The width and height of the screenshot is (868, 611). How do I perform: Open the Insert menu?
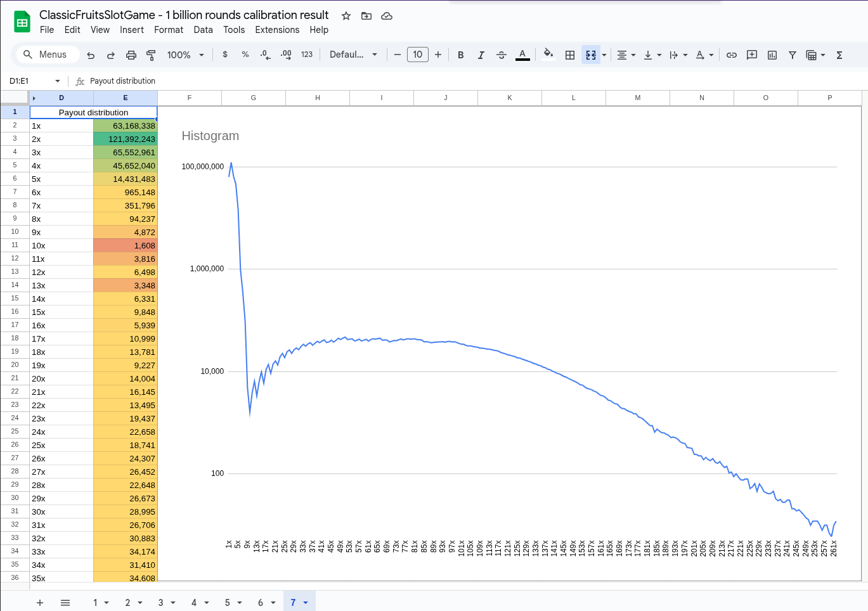(132, 30)
